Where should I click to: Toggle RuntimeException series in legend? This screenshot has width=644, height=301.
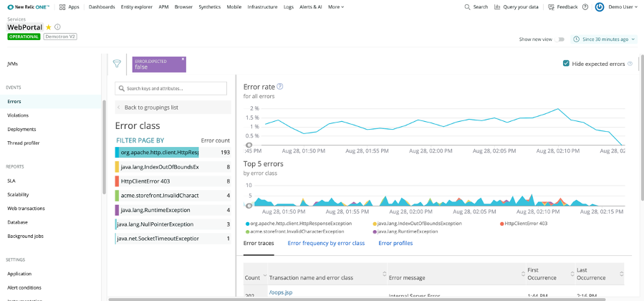(x=405, y=231)
